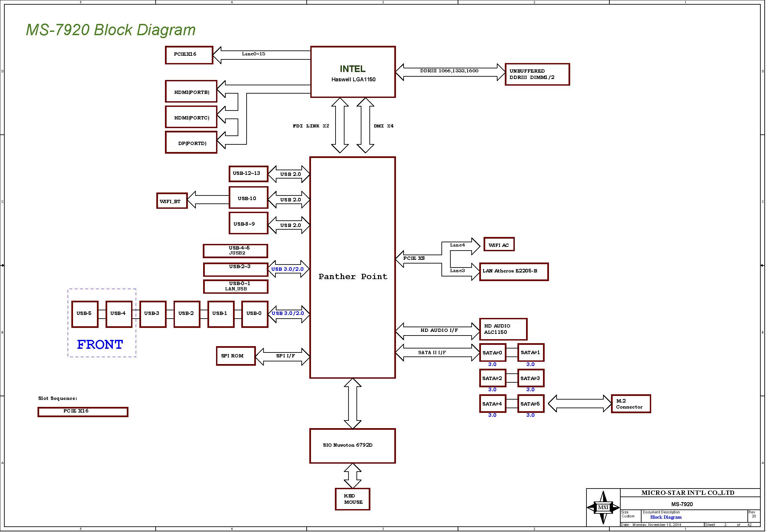Select the "SPI I/F" arrow label
This screenshot has height=532, width=769.
pos(285,356)
